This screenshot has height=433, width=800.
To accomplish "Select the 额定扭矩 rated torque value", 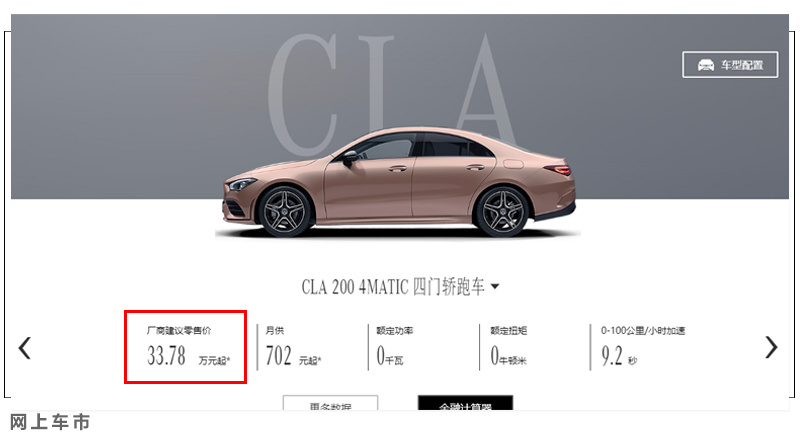I will click(x=508, y=355).
